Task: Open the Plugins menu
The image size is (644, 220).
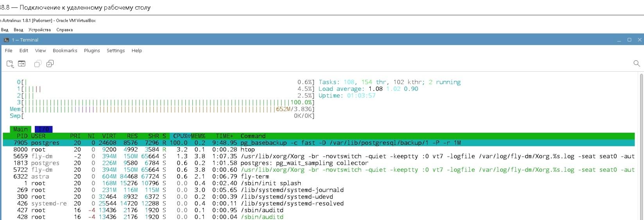Action: point(92,50)
